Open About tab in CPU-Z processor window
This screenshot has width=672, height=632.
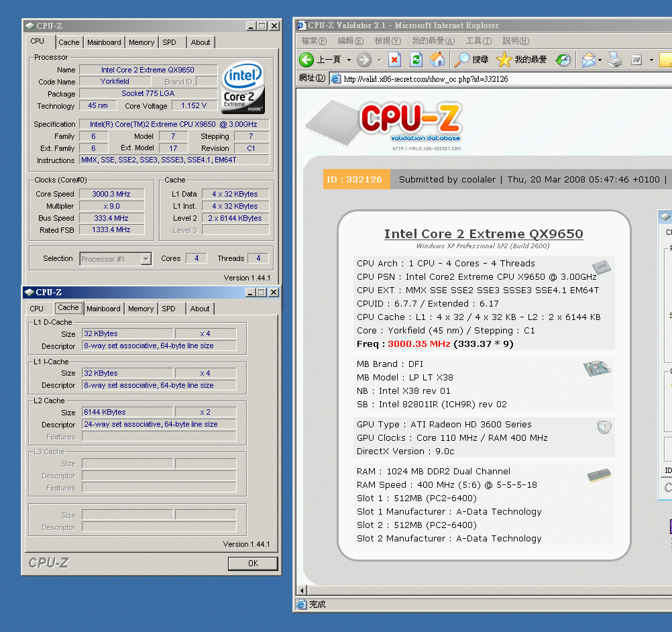pyautogui.click(x=201, y=42)
